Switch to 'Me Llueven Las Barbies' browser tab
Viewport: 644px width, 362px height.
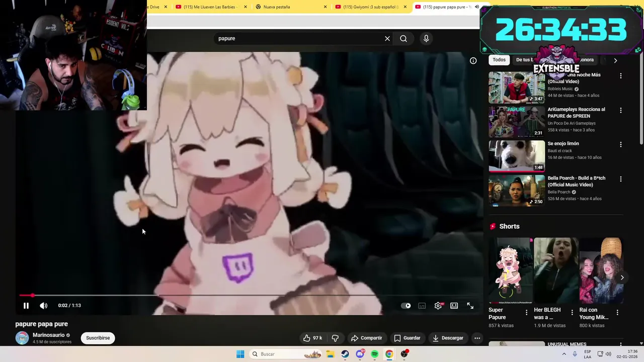tap(211, 7)
